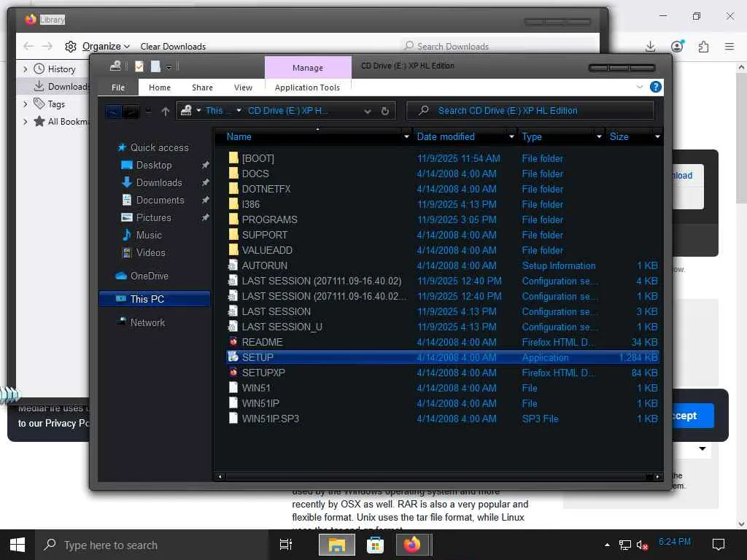This screenshot has width=747, height=560.
Task: Click Search Downloads field in Library
Action: (500, 46)
